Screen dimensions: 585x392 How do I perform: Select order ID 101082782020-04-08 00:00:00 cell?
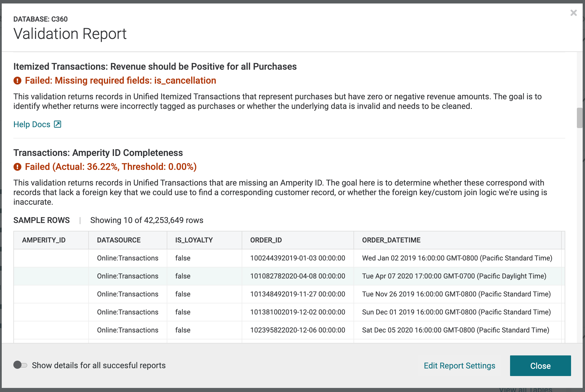click(x=298, y=276)
